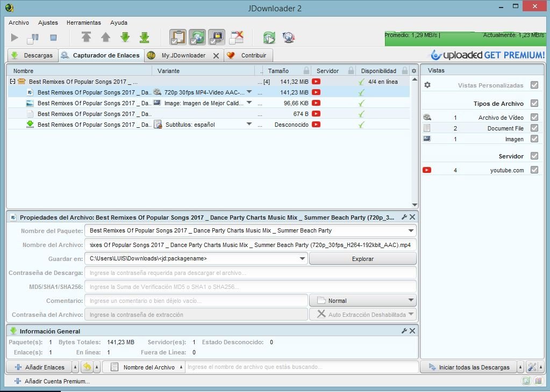Open table column settings gear
This screenshot has height=392, width=550.
(x=414, y=71)
